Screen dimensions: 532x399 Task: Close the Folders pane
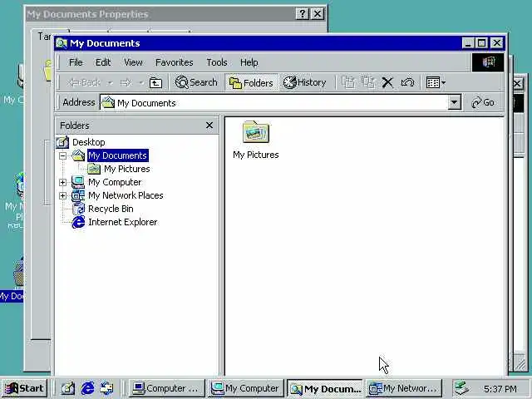(209, 126)
